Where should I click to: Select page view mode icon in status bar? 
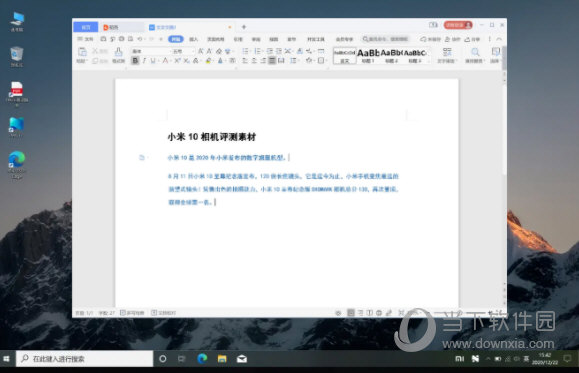(351, 313)
